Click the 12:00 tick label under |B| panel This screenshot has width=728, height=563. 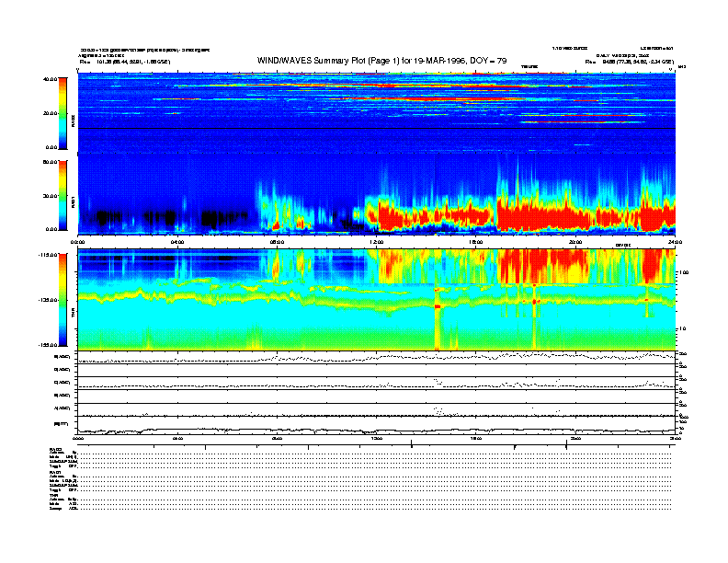(377, 439)
